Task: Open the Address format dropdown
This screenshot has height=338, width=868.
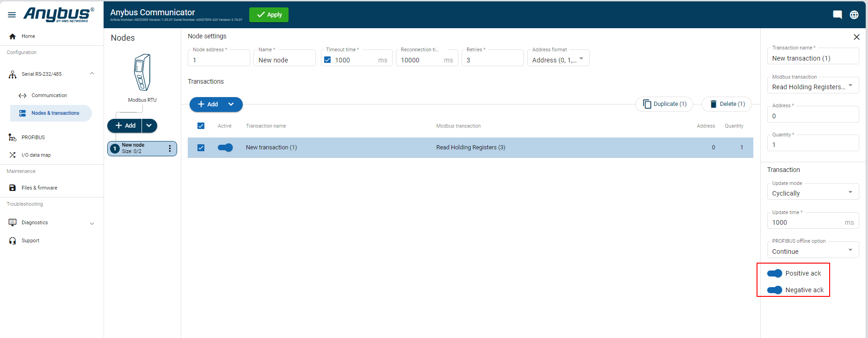Action: [558, 60]
